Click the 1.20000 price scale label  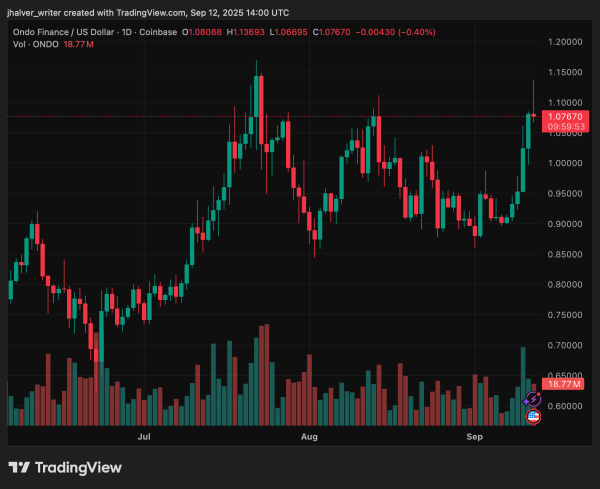tap(567, 42)
